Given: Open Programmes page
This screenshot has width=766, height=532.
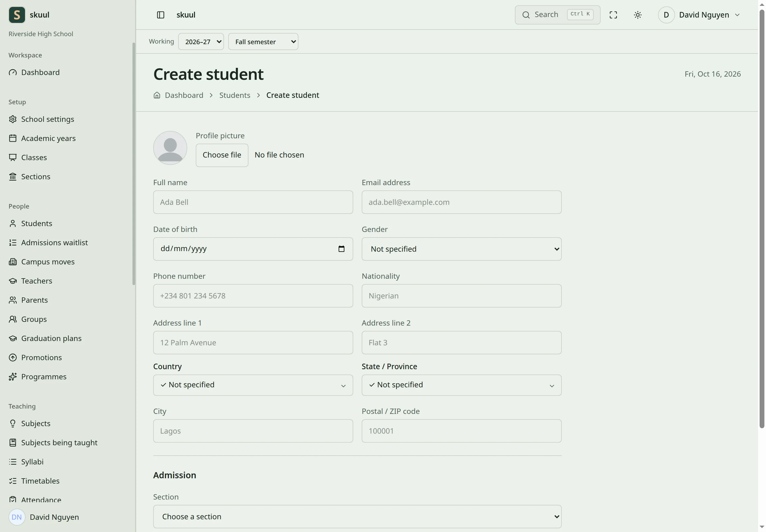Looking at the screenshot, I should (38, 377).
